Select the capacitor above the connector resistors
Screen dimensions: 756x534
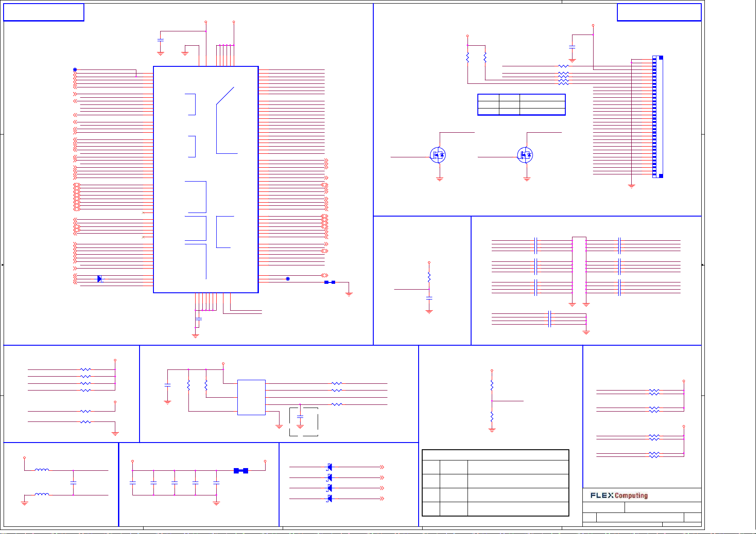pyautogui.click(x=572, y=46)
